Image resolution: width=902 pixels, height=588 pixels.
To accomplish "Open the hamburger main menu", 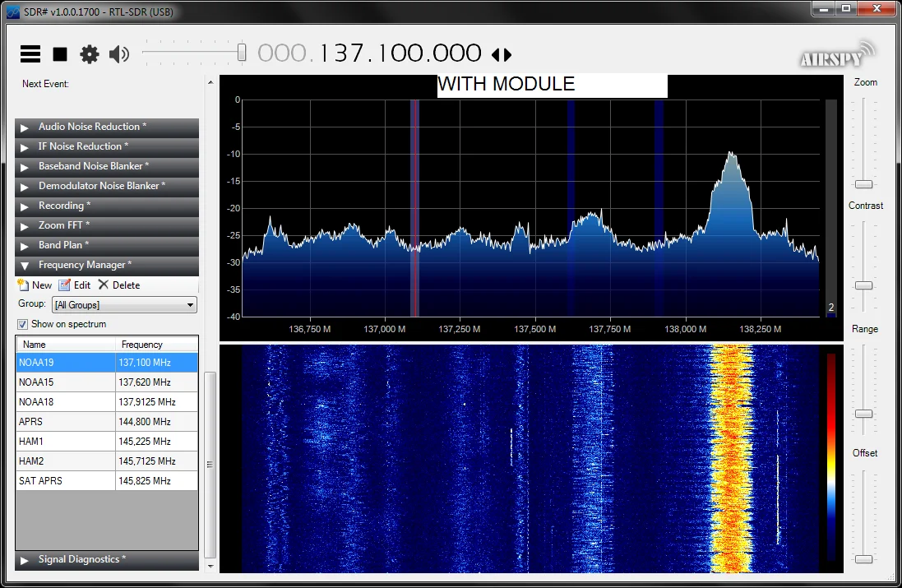I will pyautogui.click(x=30, y=54).
